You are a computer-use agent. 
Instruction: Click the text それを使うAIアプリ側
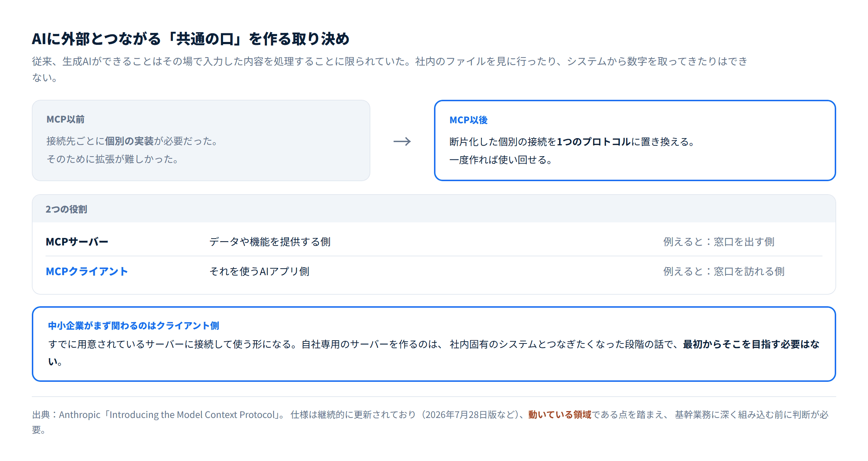click(259, 272)
